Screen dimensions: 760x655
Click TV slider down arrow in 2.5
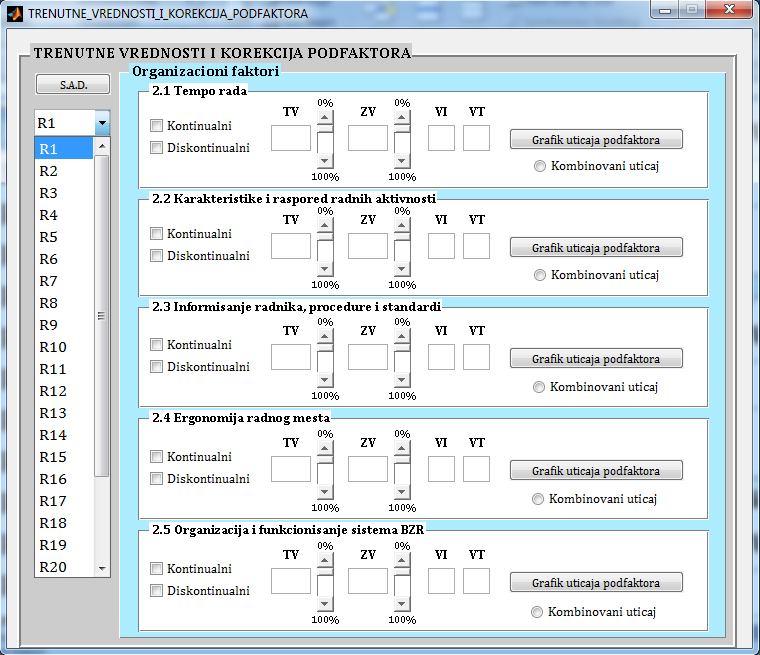click(325, 603)
